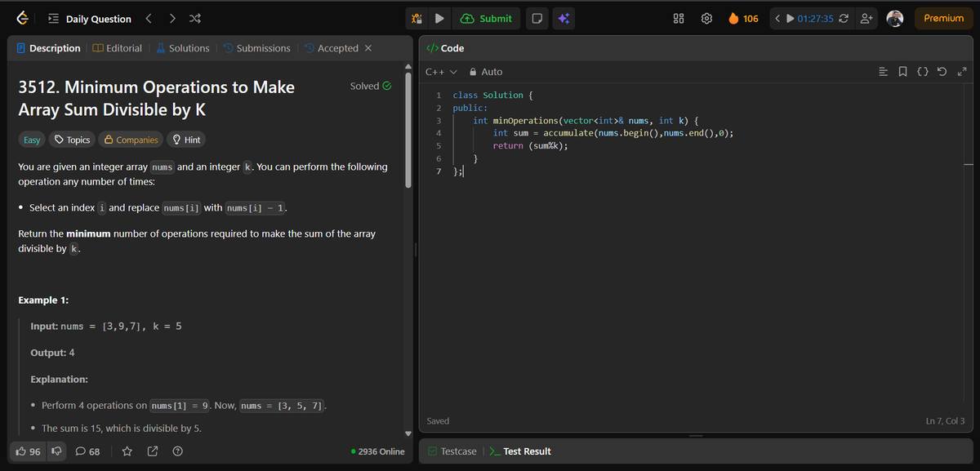Click the LeetCode logo icon
Screen dimensions: 980x471
tap(23, 19)
